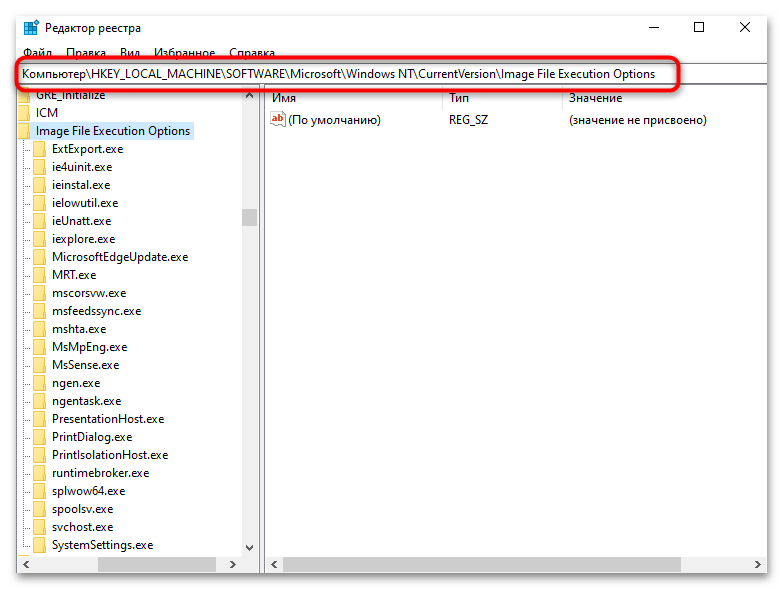The width and height of the screenshot is (783, 589).
Task: Select the ICM key folder icon
Action: point(24,113)
